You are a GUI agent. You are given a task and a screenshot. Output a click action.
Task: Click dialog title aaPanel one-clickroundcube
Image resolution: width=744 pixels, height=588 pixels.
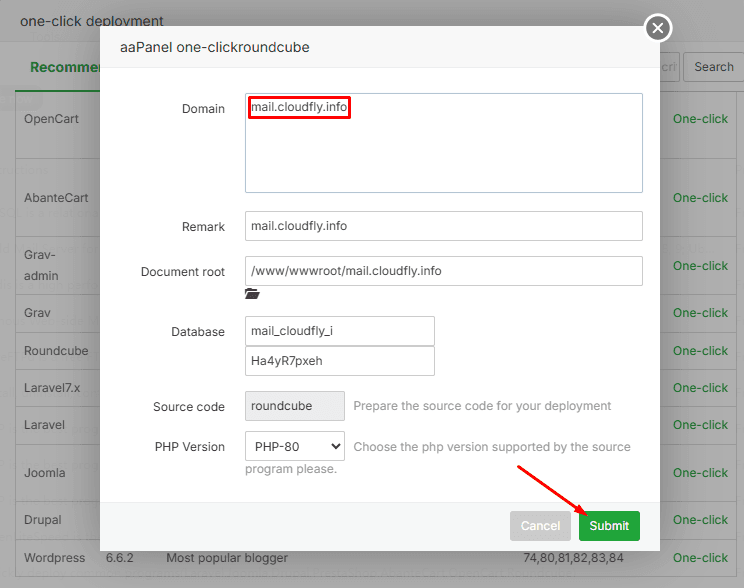(x=214, y=47)
